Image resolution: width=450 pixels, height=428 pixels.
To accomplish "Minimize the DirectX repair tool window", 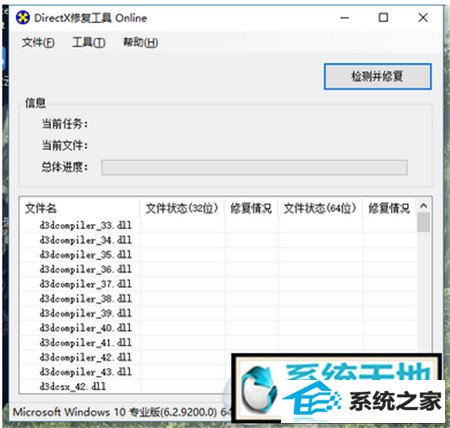I will [x=345, y=18].
